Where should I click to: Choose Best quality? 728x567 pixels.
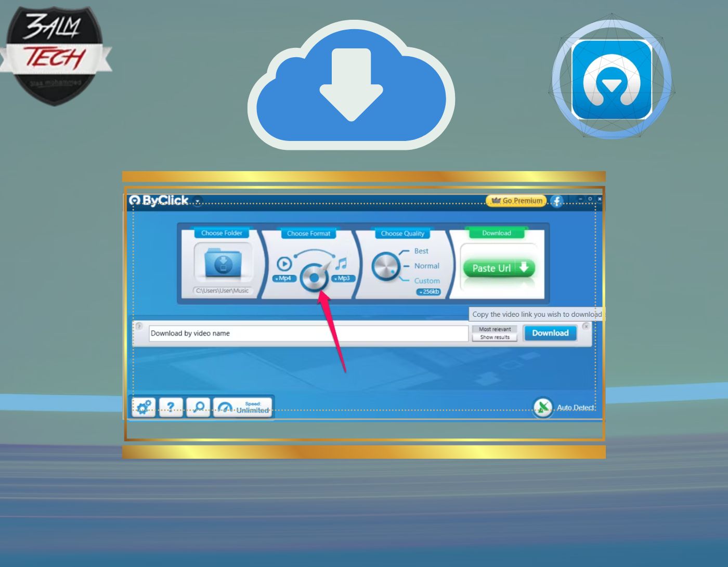point(421,251)
